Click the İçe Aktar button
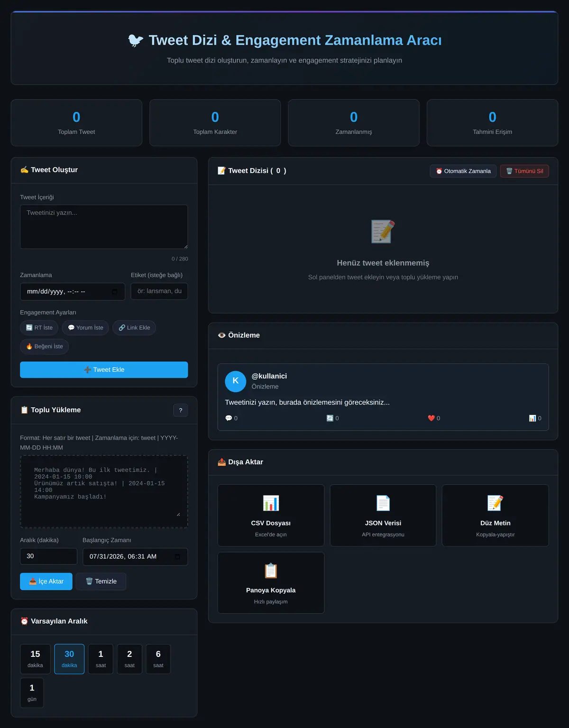Image resolution: width=569 pixels, height=728 pixels. pyautogui.click(x=46, y=581)
